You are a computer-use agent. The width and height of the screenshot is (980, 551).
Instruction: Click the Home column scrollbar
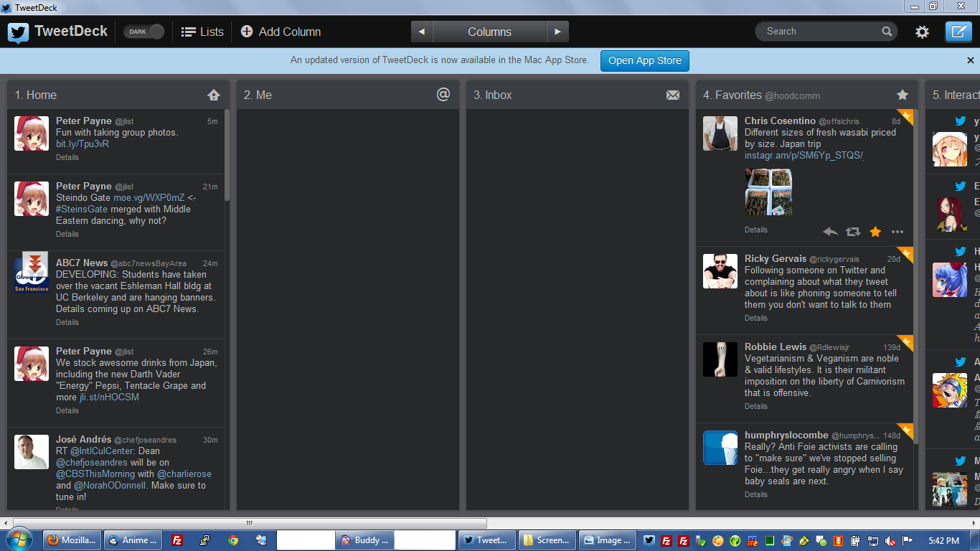pyautogui.click(x=227, y=155)
